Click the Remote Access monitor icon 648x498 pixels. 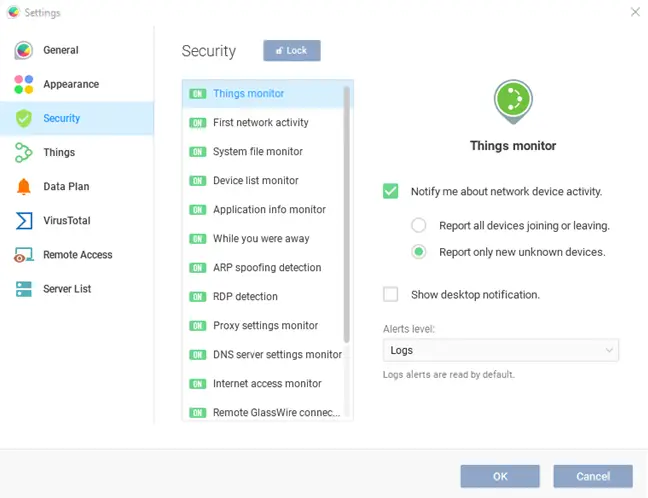tap(24, 255)
